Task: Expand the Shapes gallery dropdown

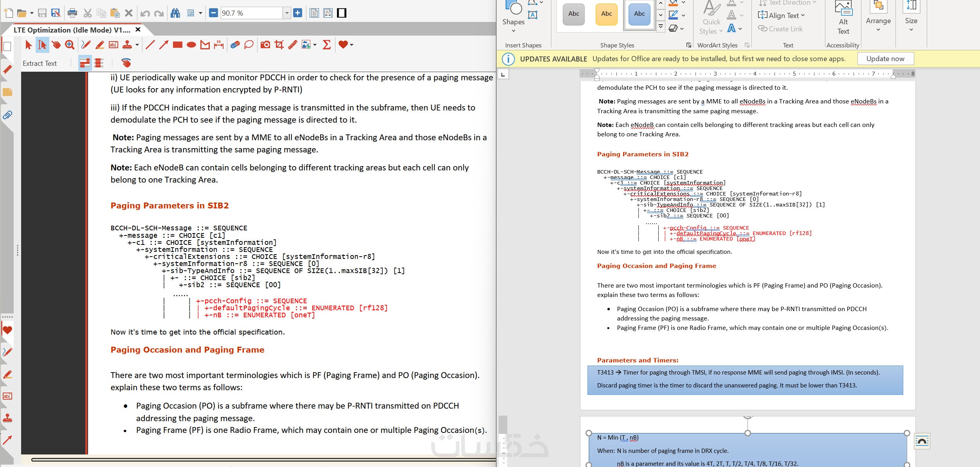Action: tap(513, 31)
